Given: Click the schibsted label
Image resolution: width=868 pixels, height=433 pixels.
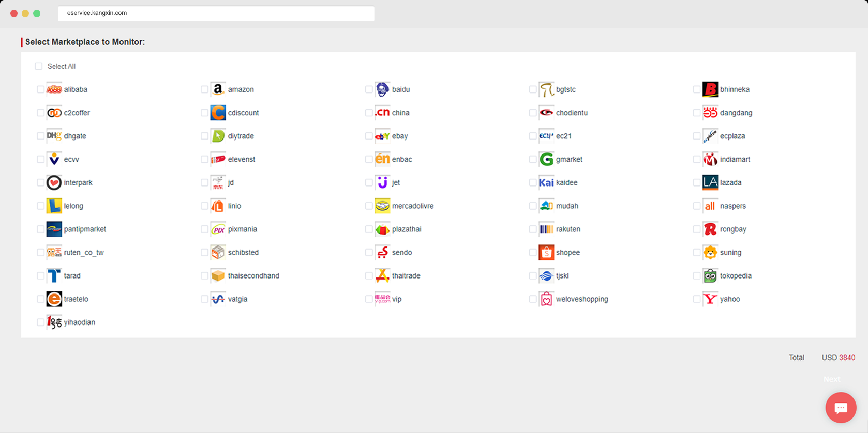Looking at the screenshot, I should [x=243, y=252].
